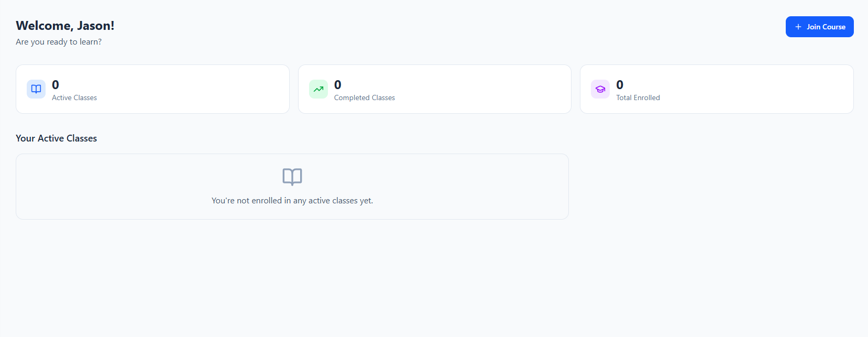Click the blue book icon for Active Classes
The width and height of the screenshot is (868, 337).
(36, 89)
